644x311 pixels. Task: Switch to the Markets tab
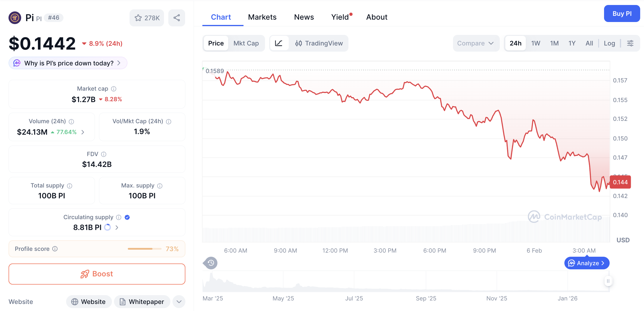[x=262, y=17]
